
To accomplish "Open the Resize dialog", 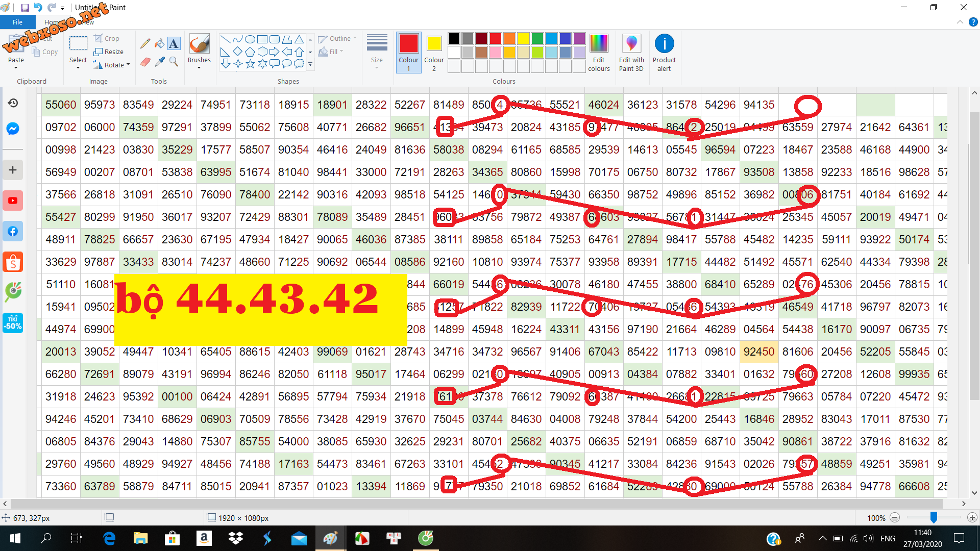I will [109, 52].
